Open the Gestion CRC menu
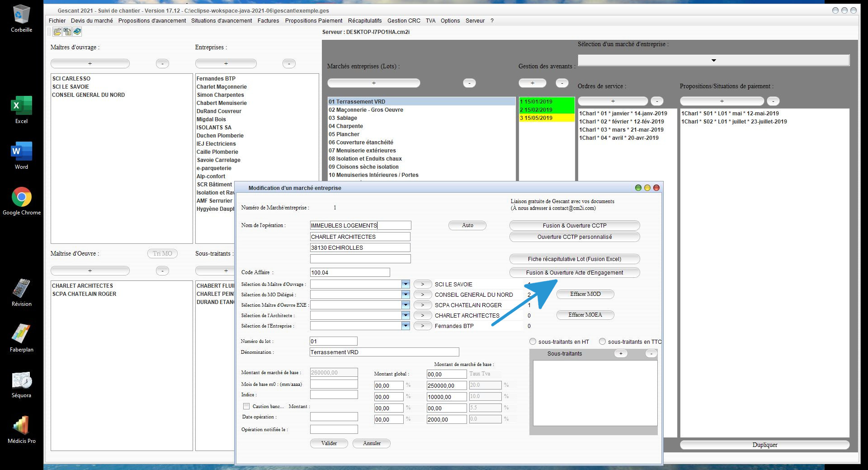This screenshot has height=470, width=868. pos(404,21)
